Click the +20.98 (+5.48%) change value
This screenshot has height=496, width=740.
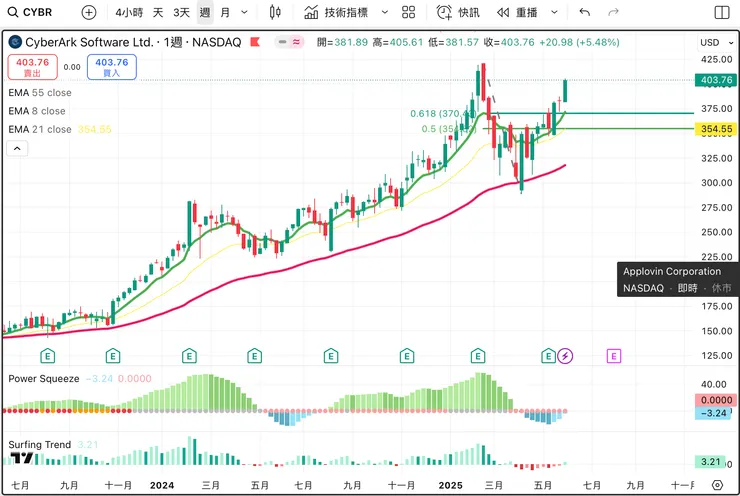click(x=579, y=42)
